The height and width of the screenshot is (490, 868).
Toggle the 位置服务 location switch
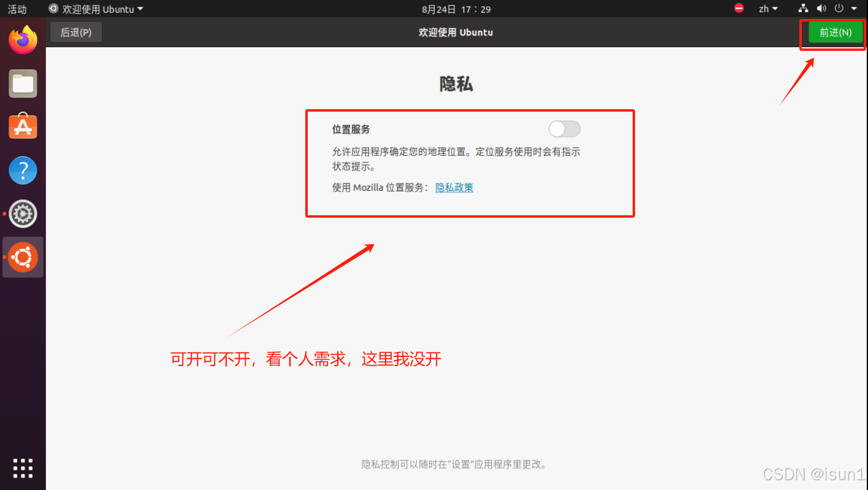coord(564,129)
